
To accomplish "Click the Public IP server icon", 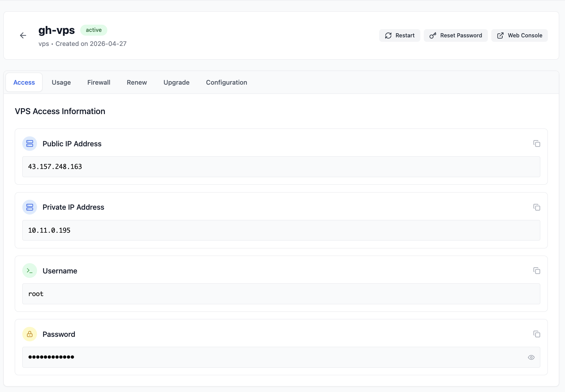I will pos(30,144).
